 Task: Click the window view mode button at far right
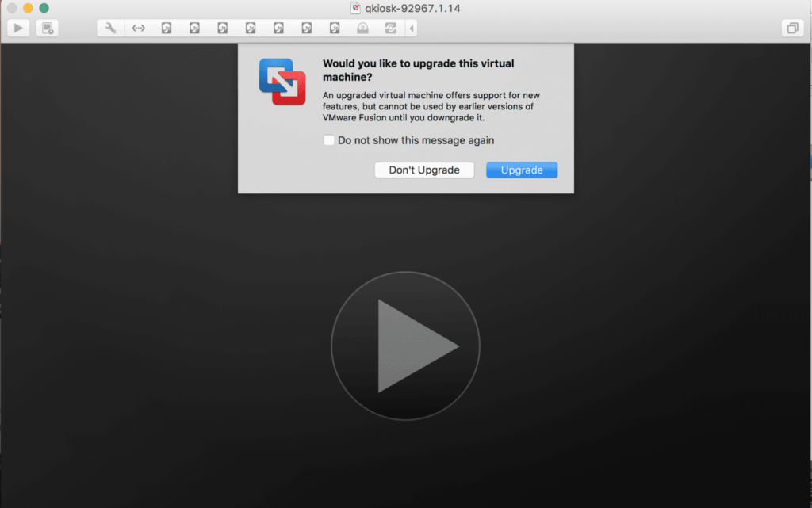click(x=791, y=28)
